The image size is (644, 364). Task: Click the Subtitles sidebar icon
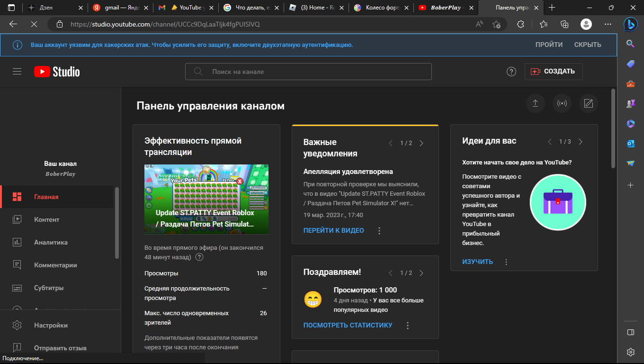(17, 288)
